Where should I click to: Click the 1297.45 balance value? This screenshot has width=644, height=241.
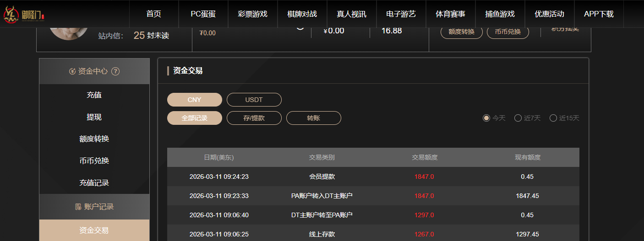pos(527,234)
